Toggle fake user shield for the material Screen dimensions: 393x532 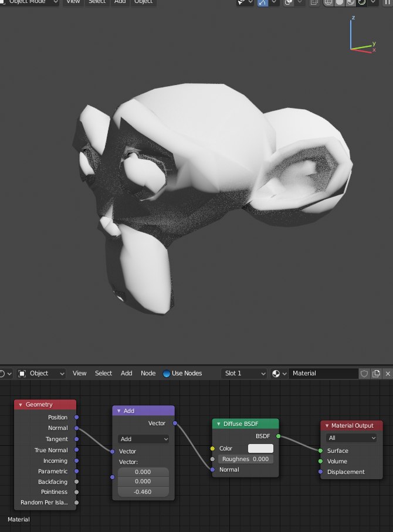coord(364,374)
